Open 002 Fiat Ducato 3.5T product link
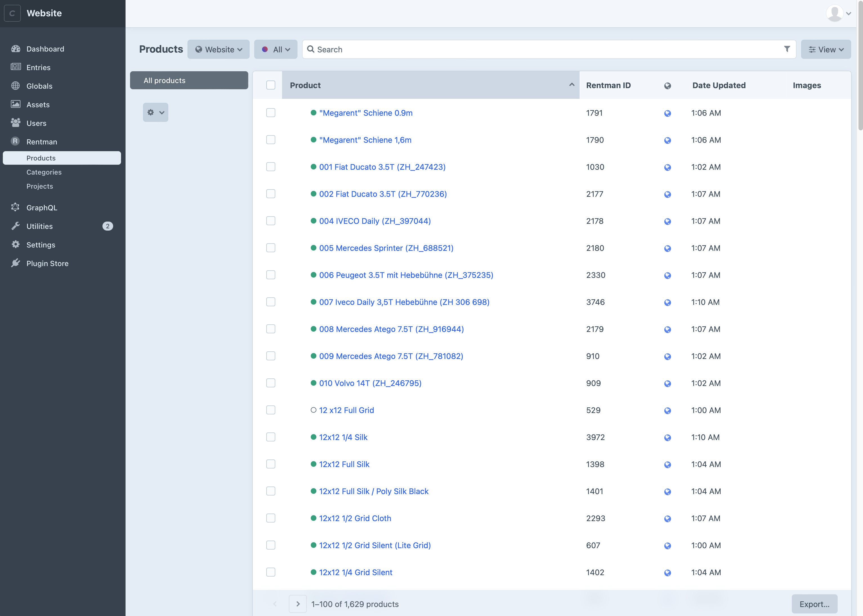863x616 pixels. click(x=383, y=194)
